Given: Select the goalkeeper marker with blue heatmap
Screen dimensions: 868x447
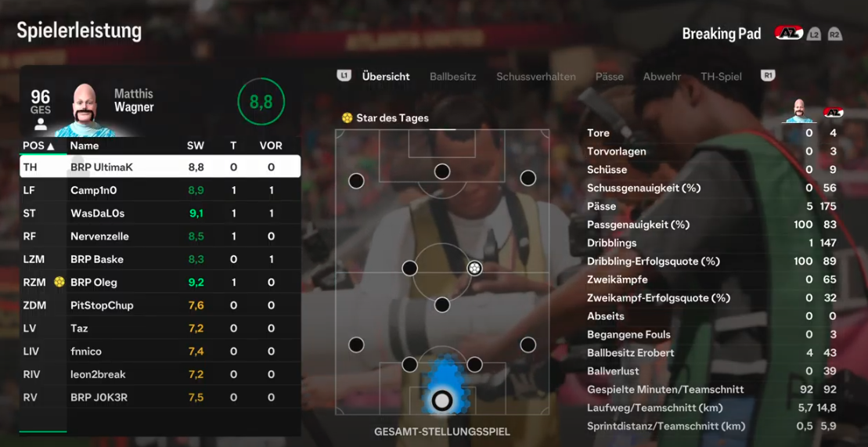Looking at the screenshot, I should (x=441, y=399).
